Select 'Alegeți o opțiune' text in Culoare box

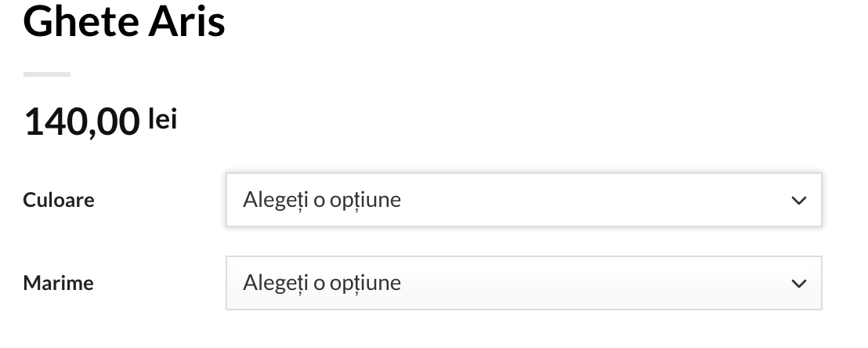(322, 200)
